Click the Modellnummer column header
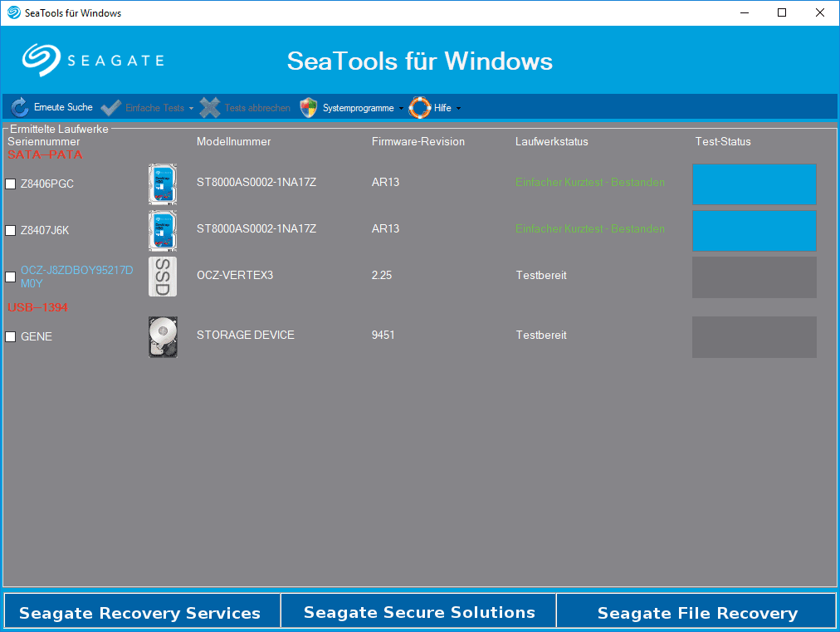The image size is (840, 632). (x=233, y=141)
